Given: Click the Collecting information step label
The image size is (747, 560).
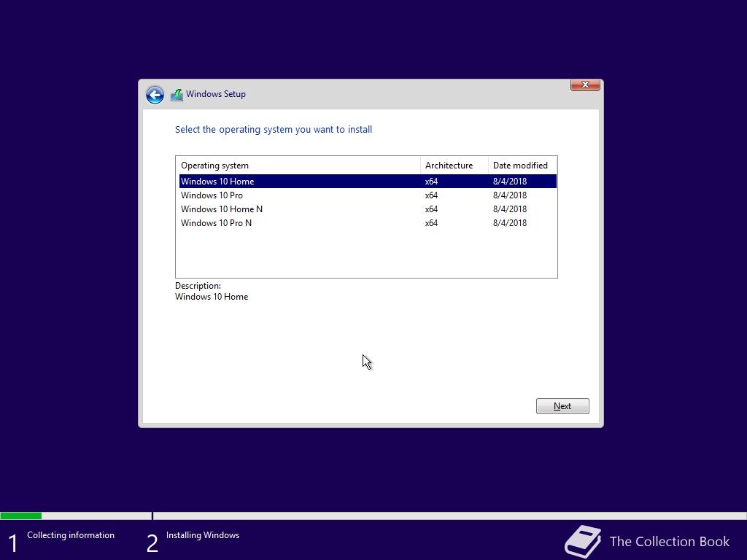Looking at the screenshot, I should click(71, 535).
